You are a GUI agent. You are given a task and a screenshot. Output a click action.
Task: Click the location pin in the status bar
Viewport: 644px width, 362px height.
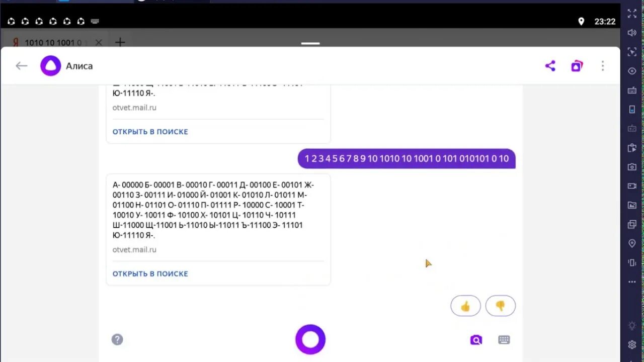(581, 22)
